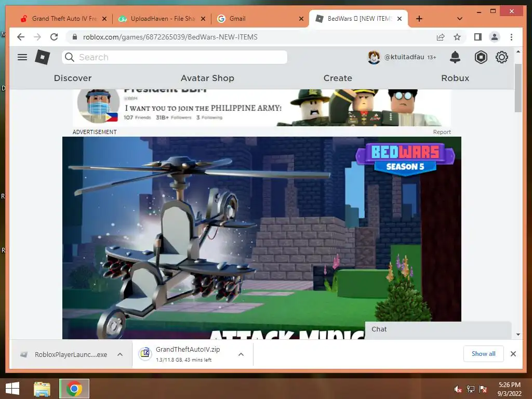Click the address bar URL
532x399 pixels.
click(170, 37)
